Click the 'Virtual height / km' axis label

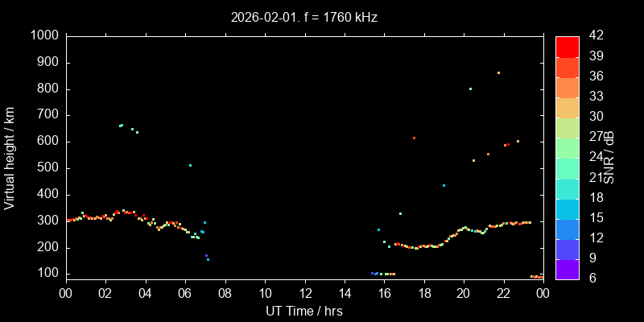coord(10,157)
